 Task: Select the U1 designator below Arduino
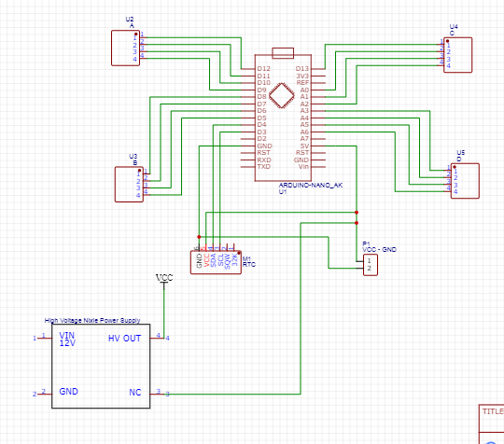[283, 192]
